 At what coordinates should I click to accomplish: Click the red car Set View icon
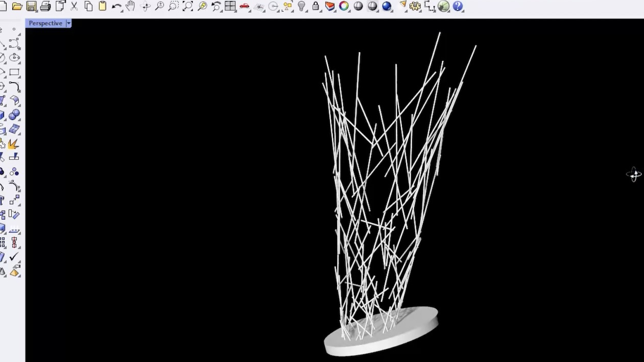[245, 7]
